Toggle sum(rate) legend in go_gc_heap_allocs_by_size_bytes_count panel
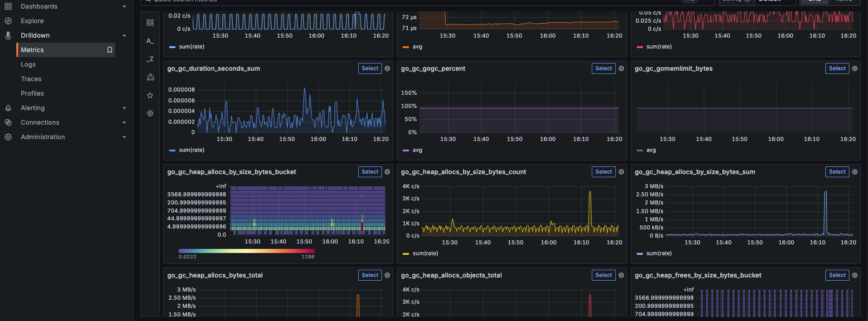Image resolution: width=868 pixels, height=321 pixels. (425, 253)
